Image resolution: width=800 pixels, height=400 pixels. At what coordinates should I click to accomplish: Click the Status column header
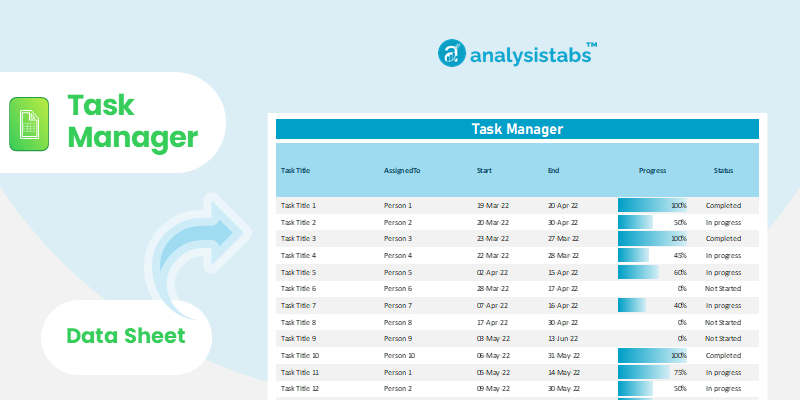[723, 170]
